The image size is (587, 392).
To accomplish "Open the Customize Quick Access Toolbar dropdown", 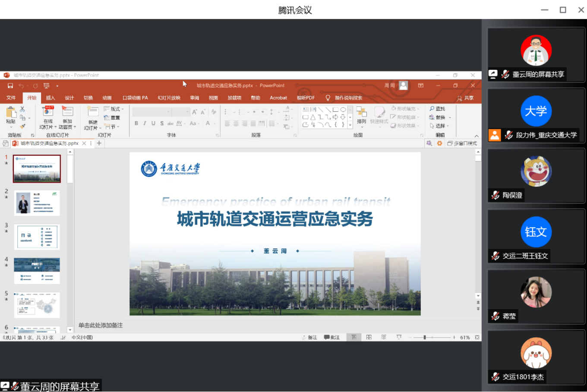I will click(x=57, y=86).
